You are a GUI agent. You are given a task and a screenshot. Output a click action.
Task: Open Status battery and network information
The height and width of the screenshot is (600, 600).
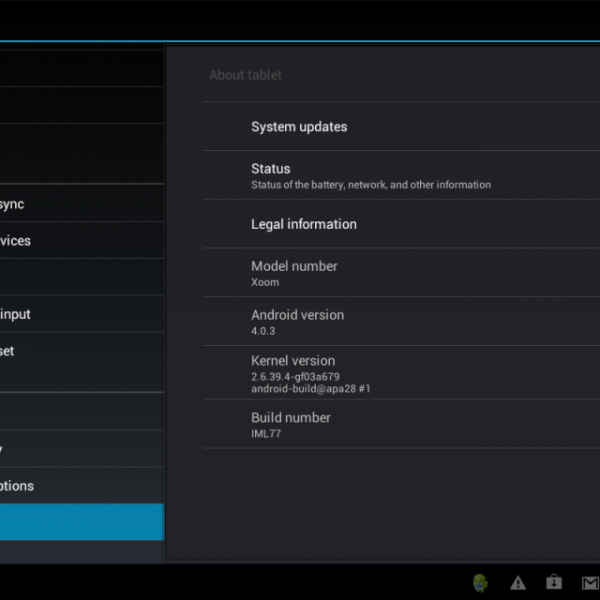tap(370, 176)
